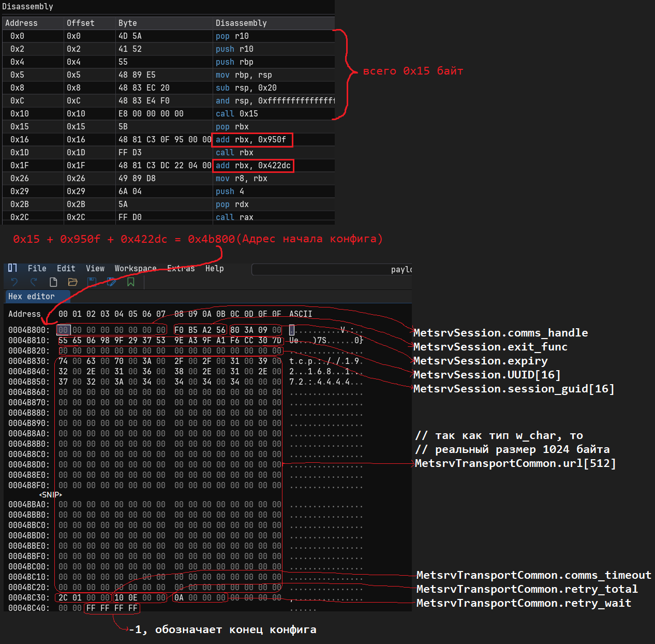Click the ImHex logo icon
This screenshot has width=655, height=644.
tap(13, 268)
